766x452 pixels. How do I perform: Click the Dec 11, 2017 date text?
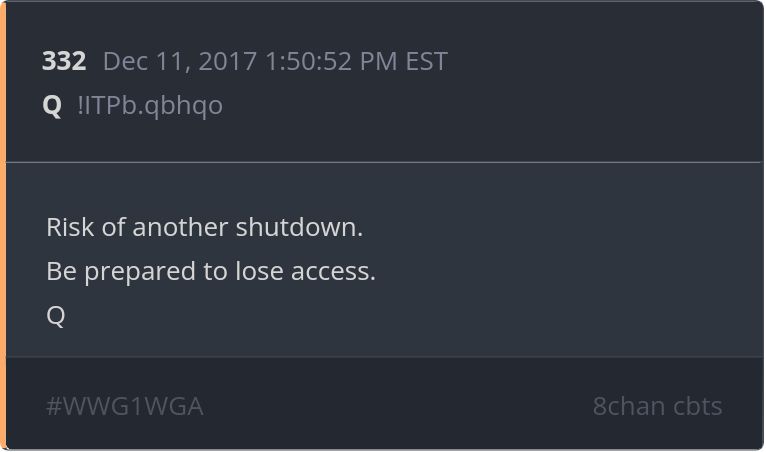tap(180, 62)
